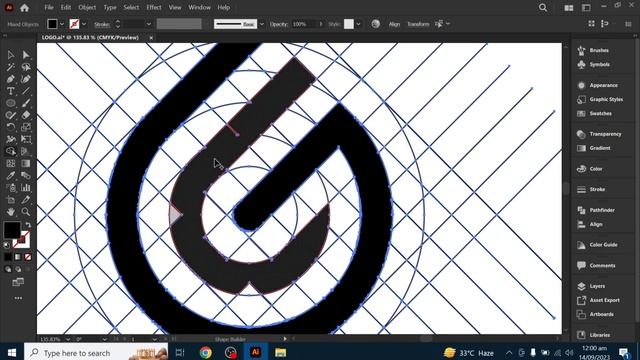Open arrange documents dropdown
640x360 pixels.
pos(569,8)
